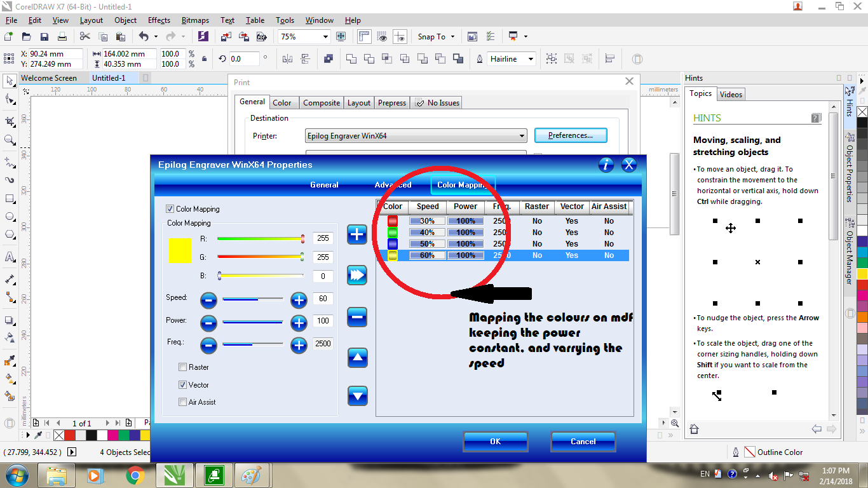Select the Ellipse tool
The image size is (868, 488).
click(10, 217)
